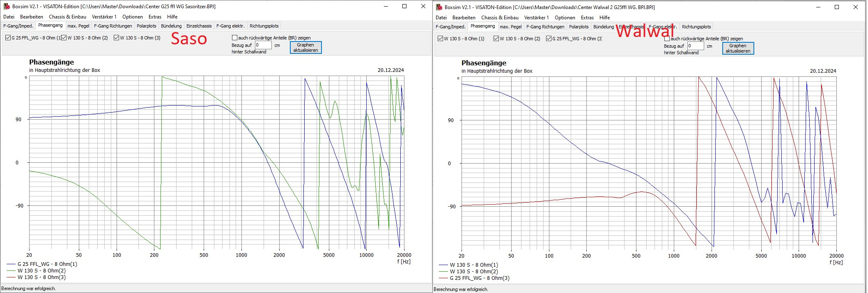The image size is (868, 293).
Task: Open Verstärker 1 menu in left window
Action: point(104,17)
